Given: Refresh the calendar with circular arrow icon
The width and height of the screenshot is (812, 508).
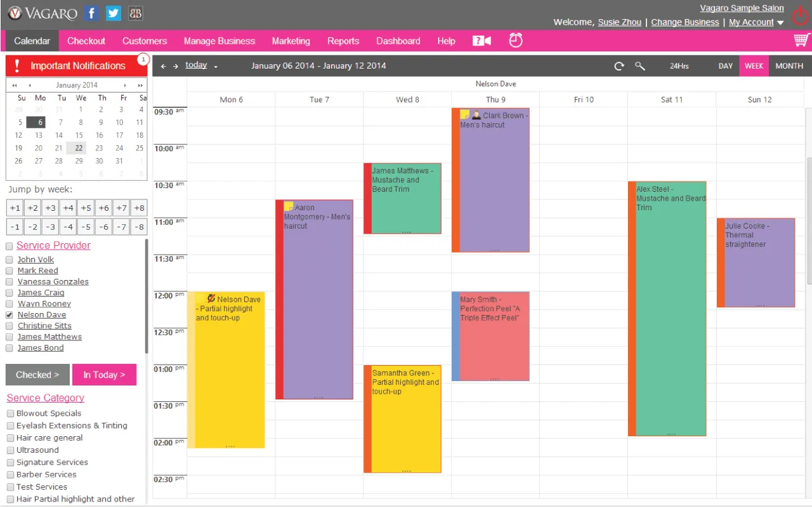Looking at the screenshot, I should point(619,66).
